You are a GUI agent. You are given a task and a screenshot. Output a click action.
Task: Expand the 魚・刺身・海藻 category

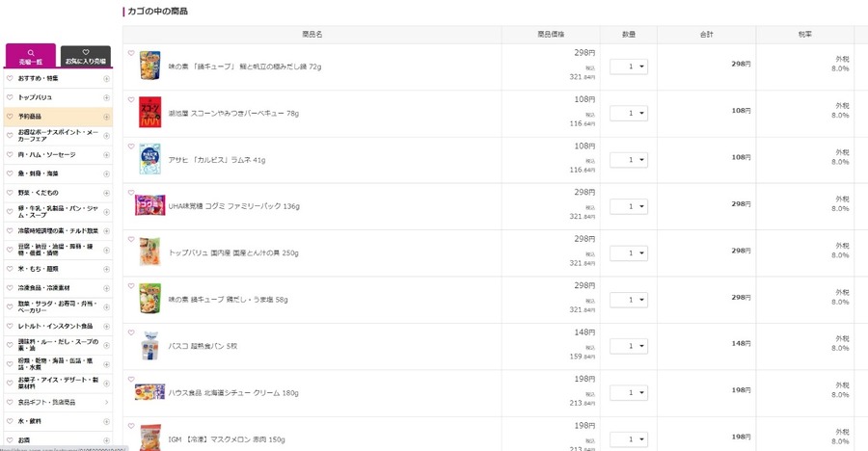click(x=106, y=173)
